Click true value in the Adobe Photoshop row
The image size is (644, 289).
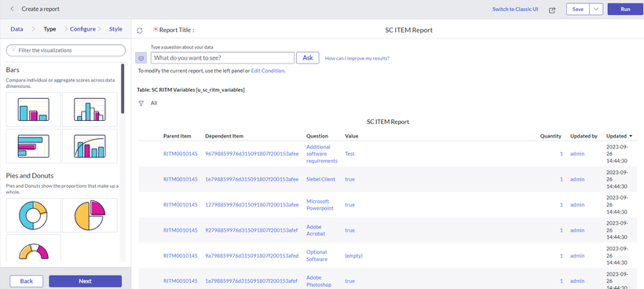pos(350,281)
